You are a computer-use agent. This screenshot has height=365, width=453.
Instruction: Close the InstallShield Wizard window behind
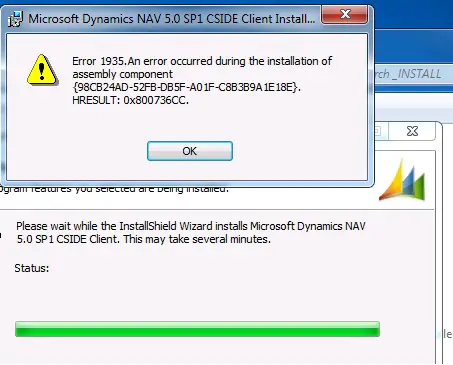pyautogui.click(x=412, y=131)
